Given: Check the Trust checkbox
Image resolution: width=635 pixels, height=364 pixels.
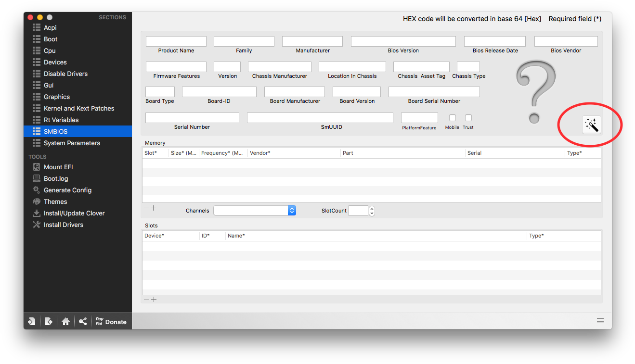Looking at the screenshot, I should point(467,119).
